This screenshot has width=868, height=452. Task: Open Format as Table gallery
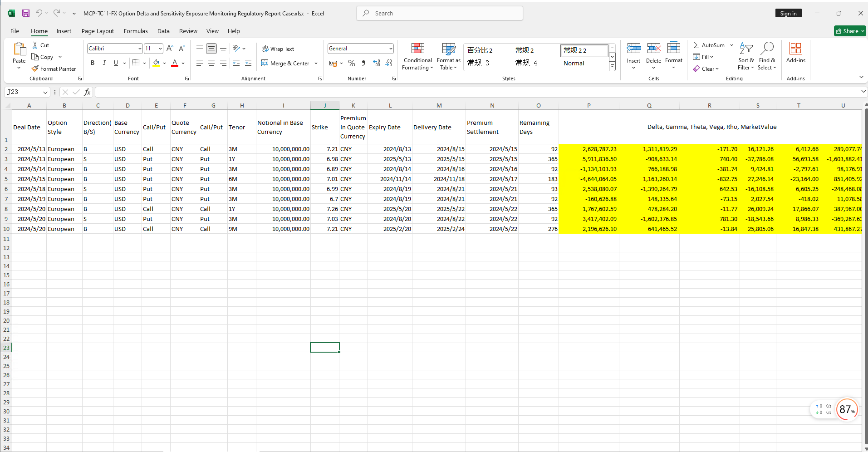[449, 57]
